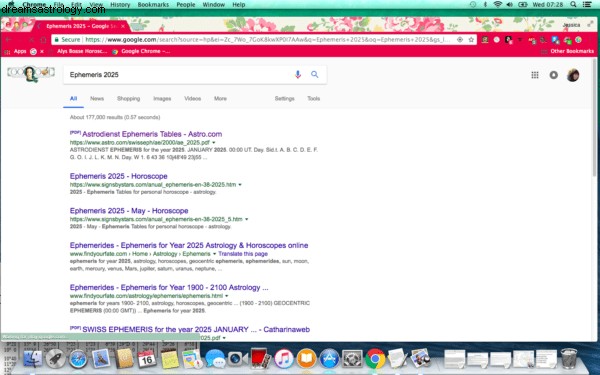
Task: Click the padlock Secure icon in address bar
Action: click(x=57, y=39)
